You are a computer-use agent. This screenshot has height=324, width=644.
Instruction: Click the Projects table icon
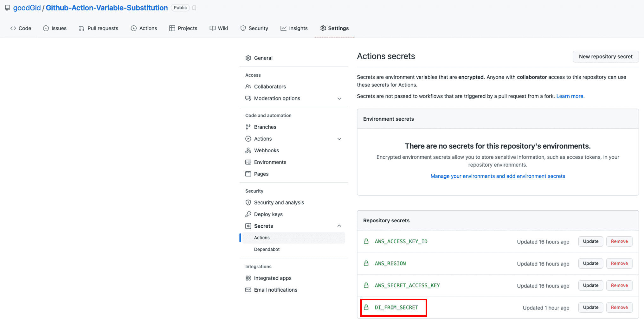[172, 28]
